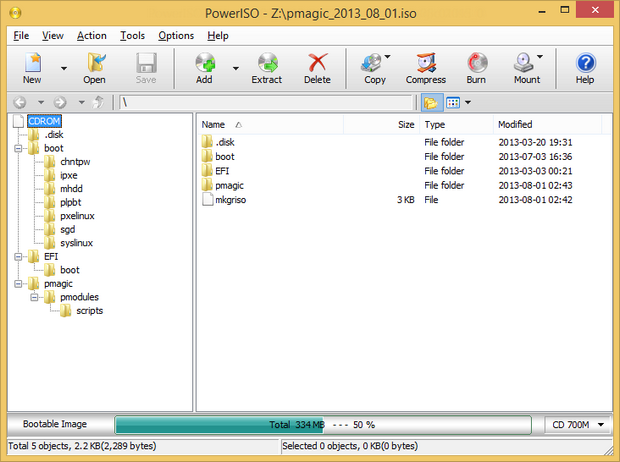
Task: Open the Mount dropdown arrow
Action: (539, 57)
